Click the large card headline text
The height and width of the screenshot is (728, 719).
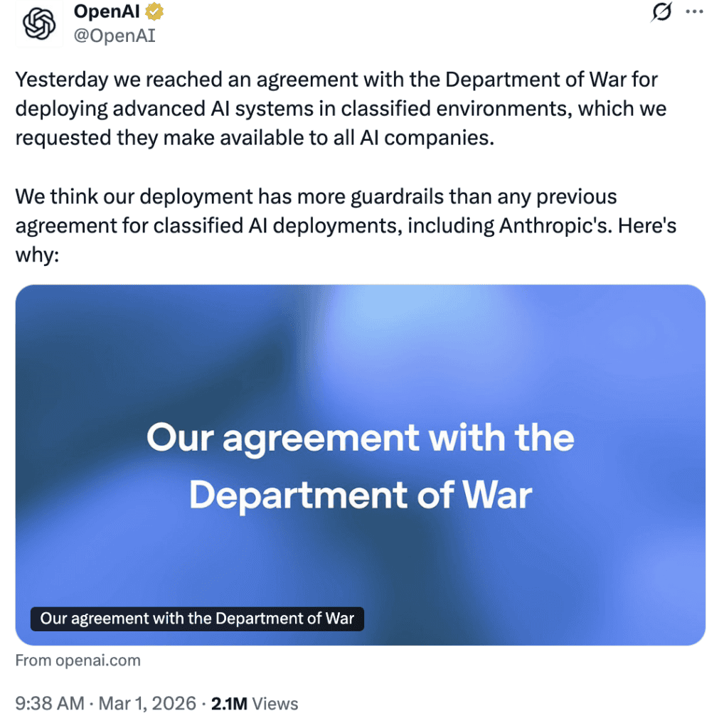coord(360,466)
